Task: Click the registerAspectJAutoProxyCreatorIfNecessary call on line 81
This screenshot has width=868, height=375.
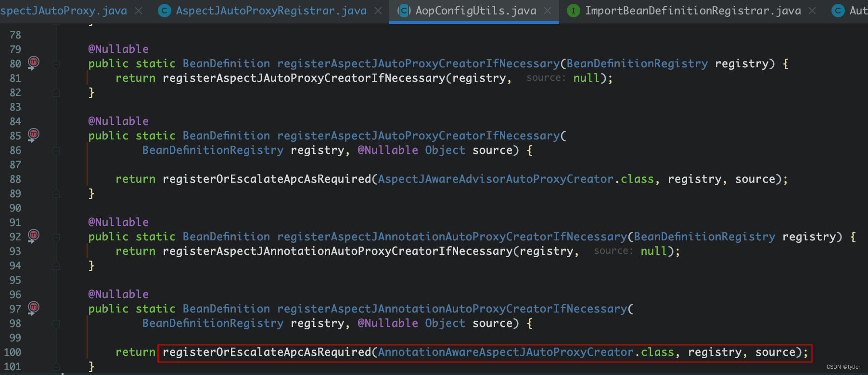Action: [x=304, y=78]
